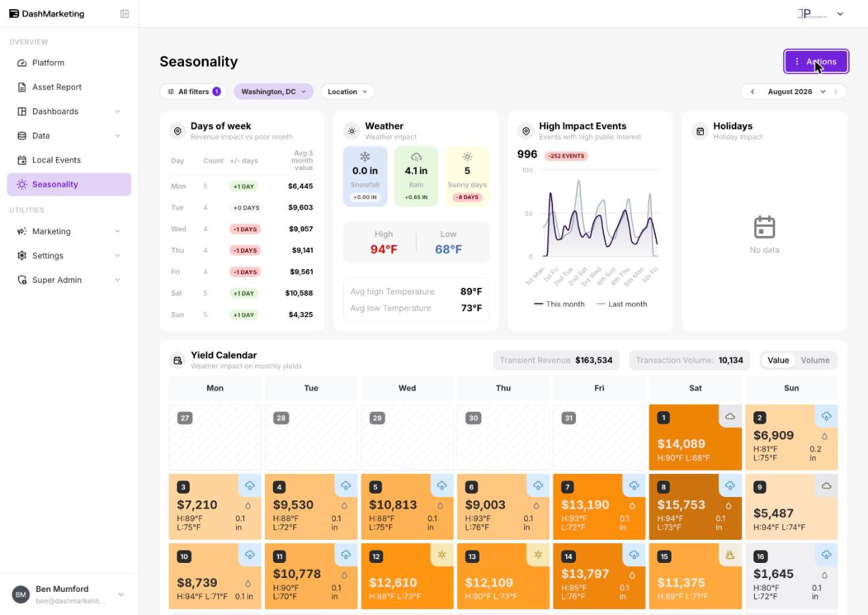Open the August 2026 month dropdown
The height and width of the screenshot is (615, 868).
point(796,92)
